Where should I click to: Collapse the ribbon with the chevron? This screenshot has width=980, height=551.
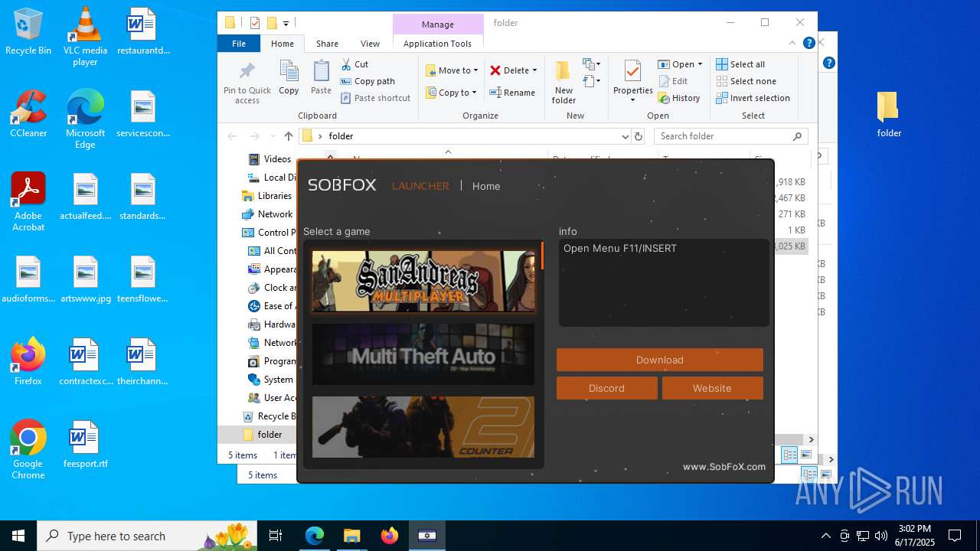(x=792, y=44)
